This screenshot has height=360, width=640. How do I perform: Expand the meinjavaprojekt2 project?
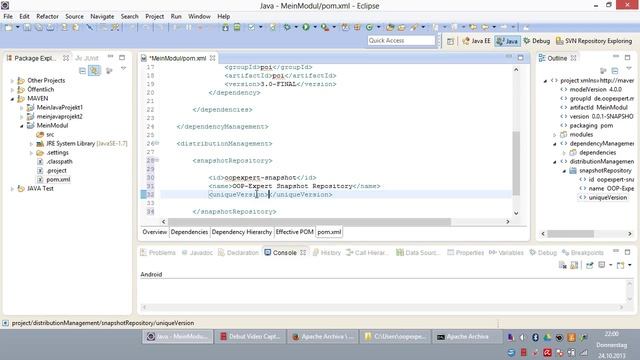(x=22, y=117)
